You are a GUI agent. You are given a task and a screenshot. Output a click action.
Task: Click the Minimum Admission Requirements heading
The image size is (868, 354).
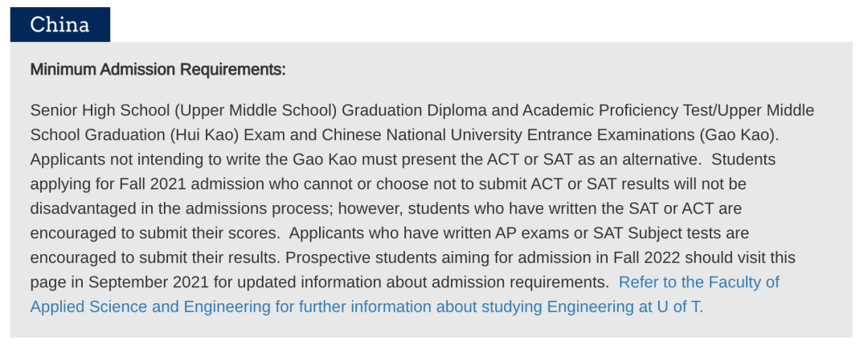tap(158, 70)
